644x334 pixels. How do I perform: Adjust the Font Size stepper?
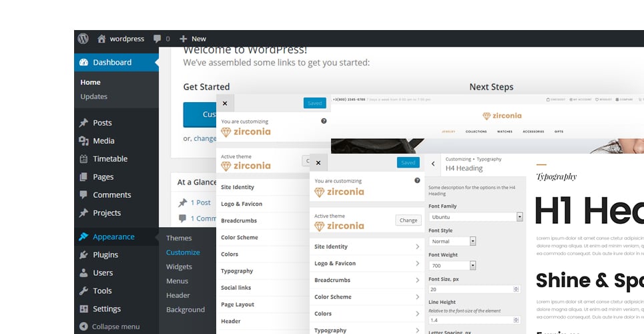tap(517, 289)
